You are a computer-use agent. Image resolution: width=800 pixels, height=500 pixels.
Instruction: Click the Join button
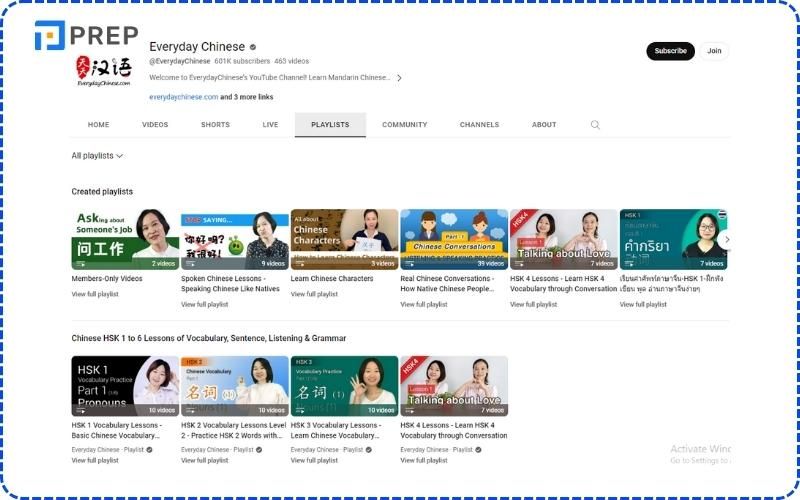point(714,51)
